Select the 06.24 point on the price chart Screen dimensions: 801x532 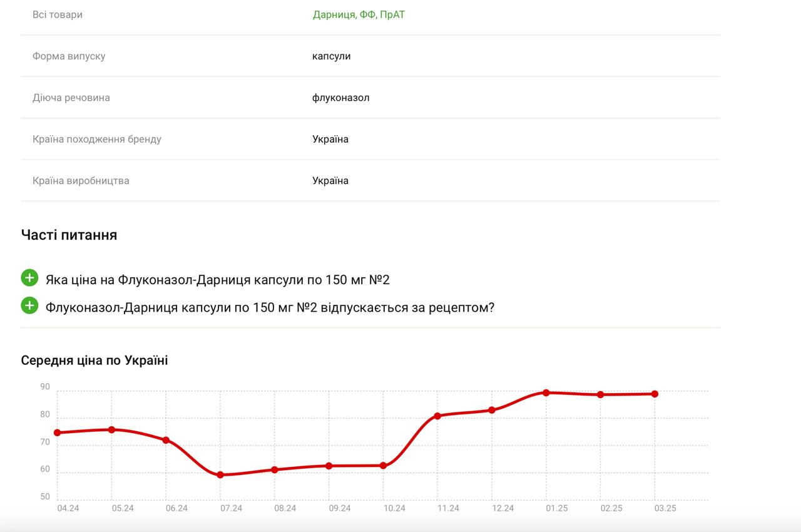[166, 440]
